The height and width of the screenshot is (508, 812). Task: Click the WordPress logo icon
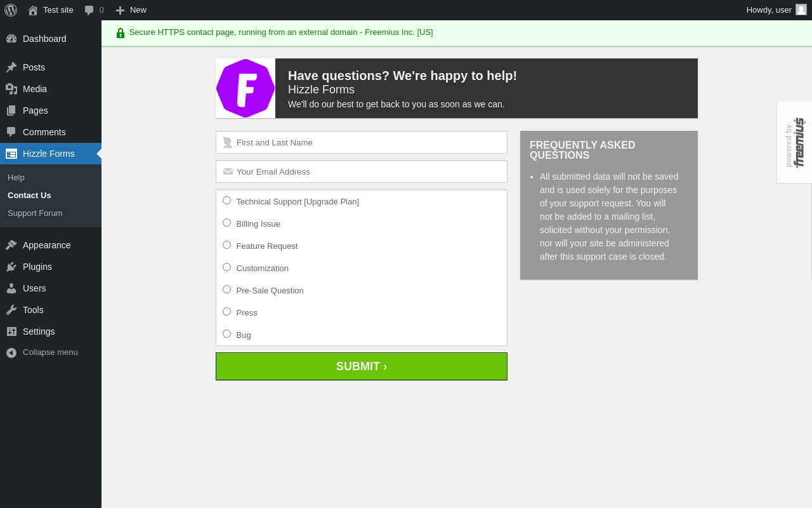click(x=11, y=10)
